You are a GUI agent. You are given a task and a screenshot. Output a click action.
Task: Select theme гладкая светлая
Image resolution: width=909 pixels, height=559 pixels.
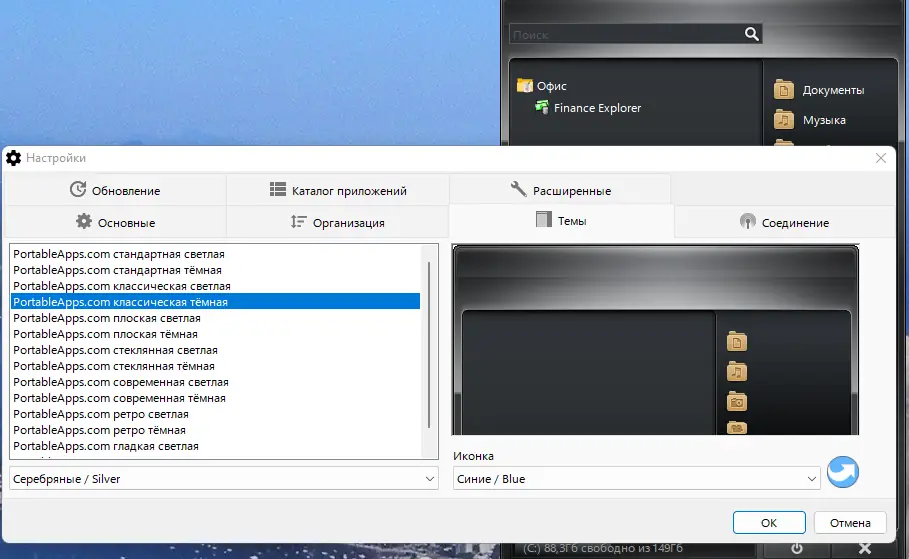pyautogui.click(x=215, y=446)
